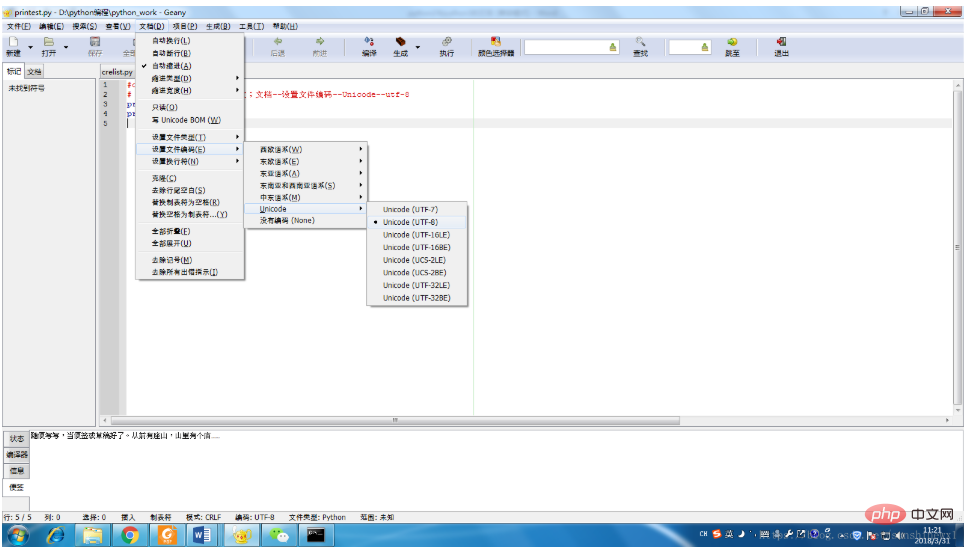This screenshot has height=547, width=964.
Task: Open the command prompt taskbar icon
Action: 316,535
